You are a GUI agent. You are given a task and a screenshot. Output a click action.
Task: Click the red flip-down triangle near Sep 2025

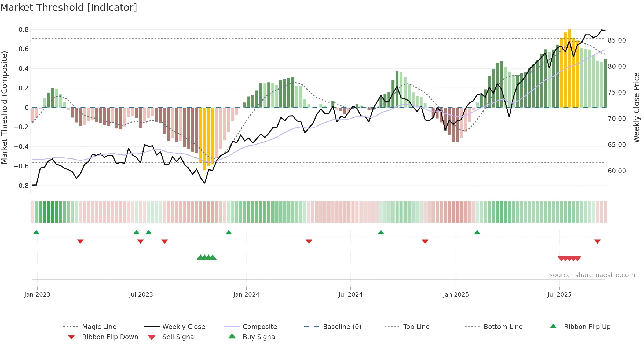pos(597,242)
